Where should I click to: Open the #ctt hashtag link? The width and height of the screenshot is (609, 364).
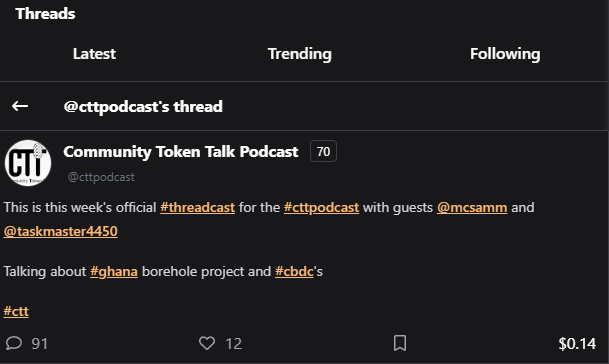(x=16, y=312)
